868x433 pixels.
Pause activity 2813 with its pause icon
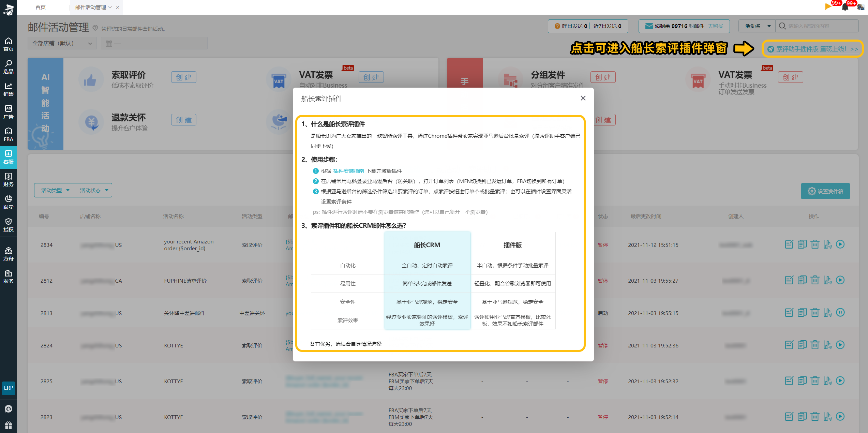pos(840,313)
